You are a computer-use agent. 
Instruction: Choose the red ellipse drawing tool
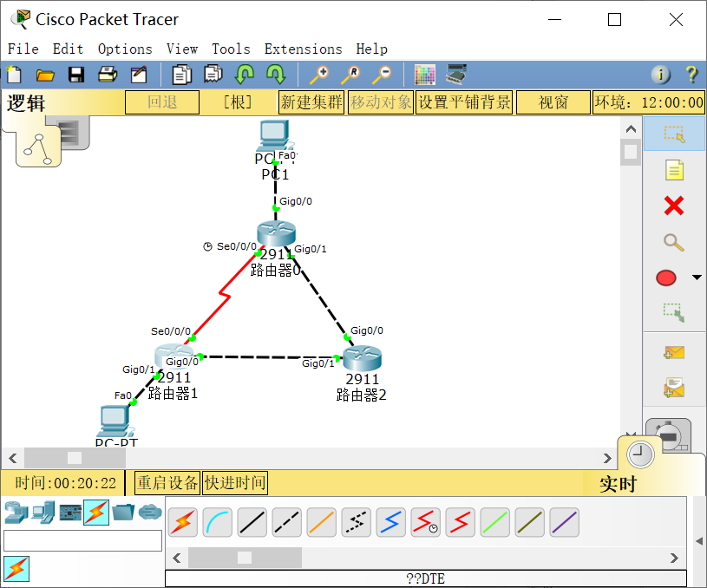click(x=666, y=278)
